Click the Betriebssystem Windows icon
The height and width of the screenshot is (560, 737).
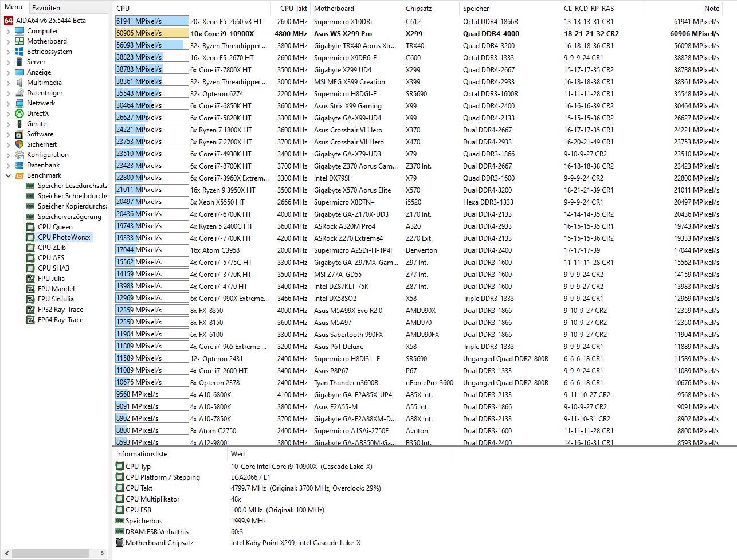[x=19, y=52]
